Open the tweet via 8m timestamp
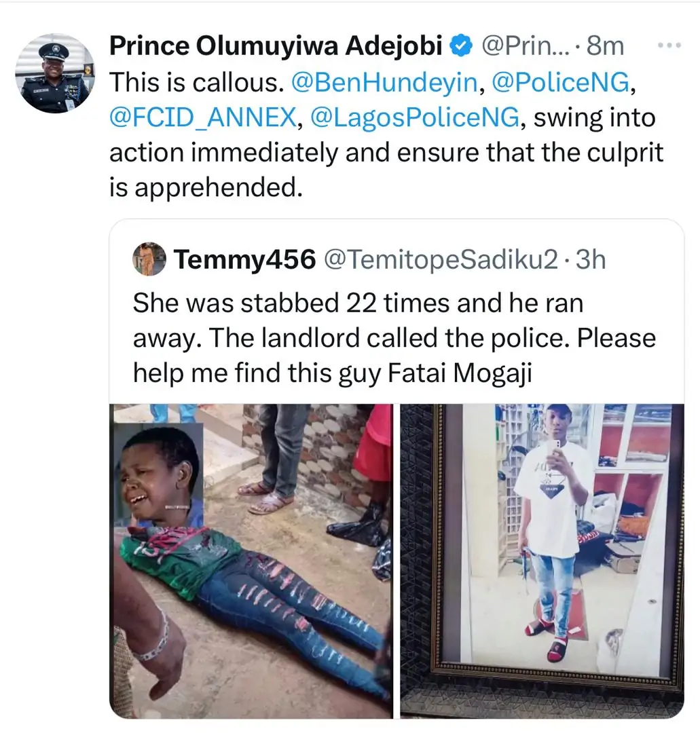Viewport: 700px width, 733px height. [x=605, y=46]
